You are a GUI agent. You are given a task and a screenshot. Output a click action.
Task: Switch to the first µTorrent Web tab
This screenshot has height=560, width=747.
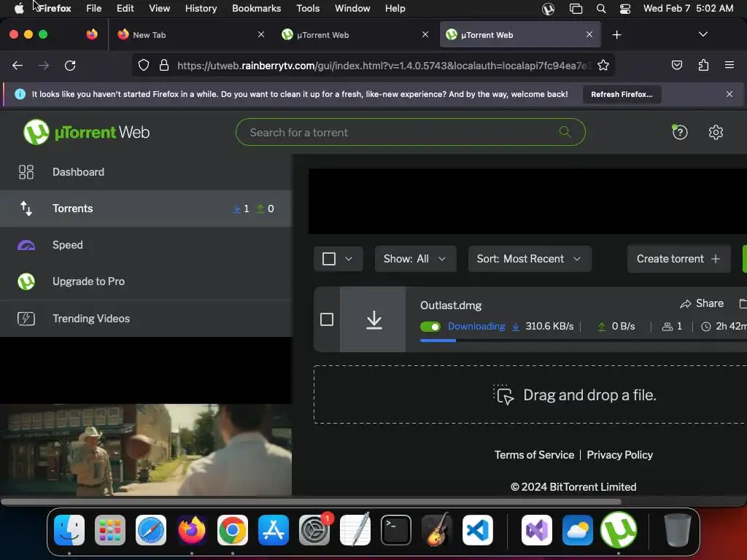click(x=355, y=35)
